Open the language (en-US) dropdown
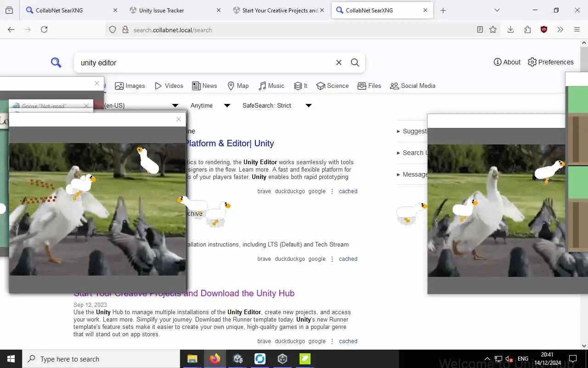The height and width of the screenshot is (368, 588). pos(141,105)
